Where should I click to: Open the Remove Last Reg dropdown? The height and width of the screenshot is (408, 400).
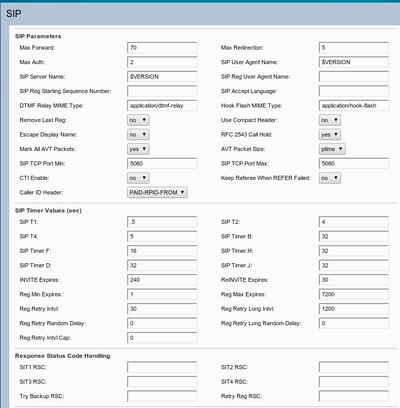138,120
